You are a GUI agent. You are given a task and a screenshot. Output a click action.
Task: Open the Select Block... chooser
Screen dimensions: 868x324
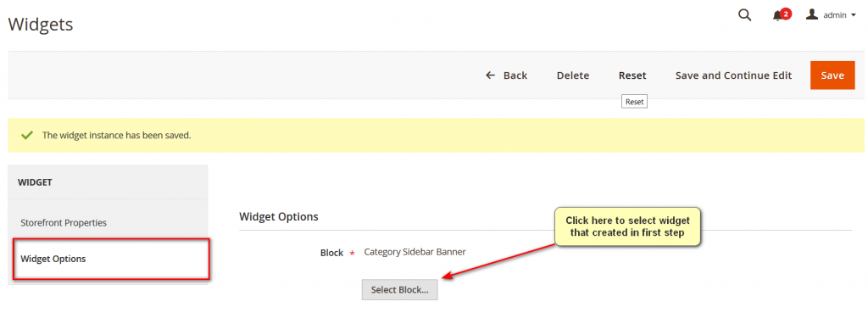(400, 290)
